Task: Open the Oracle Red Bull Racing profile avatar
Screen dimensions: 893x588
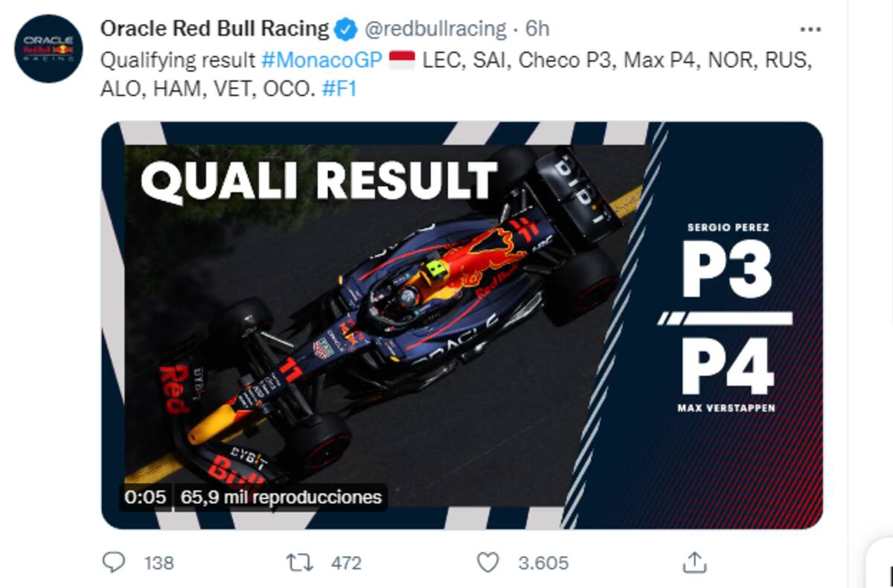Action: [48, 48]
